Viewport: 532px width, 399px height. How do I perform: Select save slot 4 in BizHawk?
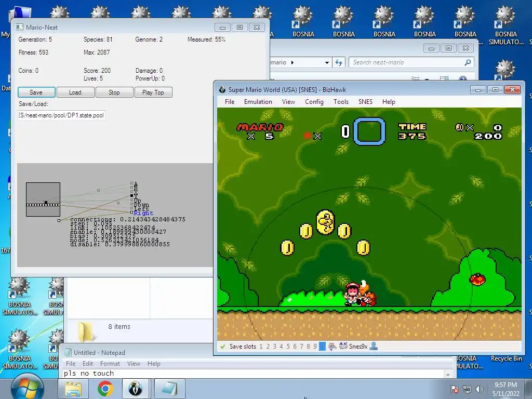(x=281, y=347)
